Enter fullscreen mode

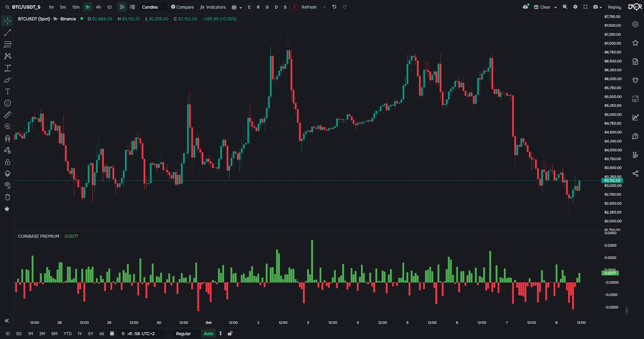(585, 7)
